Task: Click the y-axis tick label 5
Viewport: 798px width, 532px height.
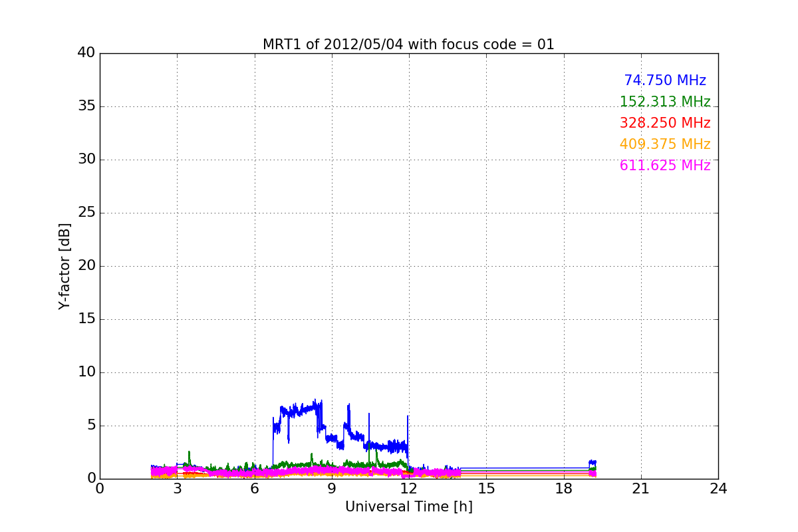Action: point(90,426)
